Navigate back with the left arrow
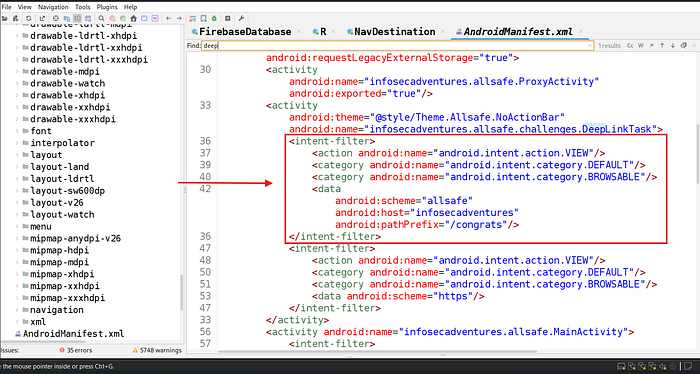 tap(168, 18)
